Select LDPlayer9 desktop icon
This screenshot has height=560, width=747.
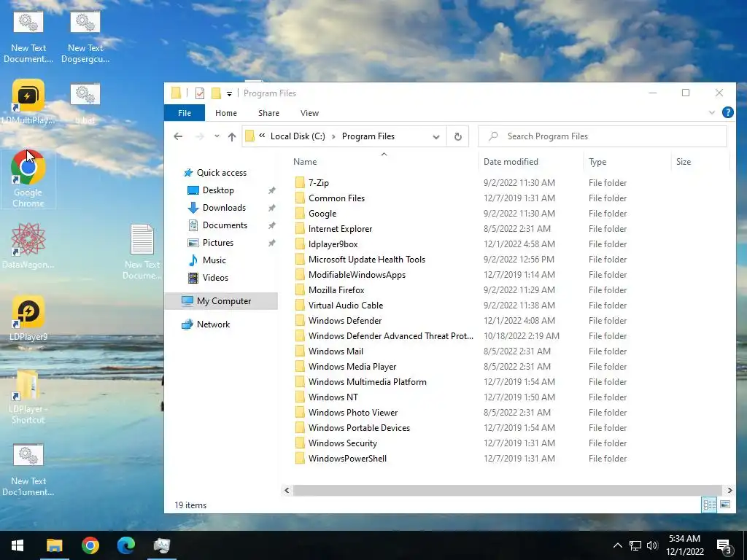point(28,318)
